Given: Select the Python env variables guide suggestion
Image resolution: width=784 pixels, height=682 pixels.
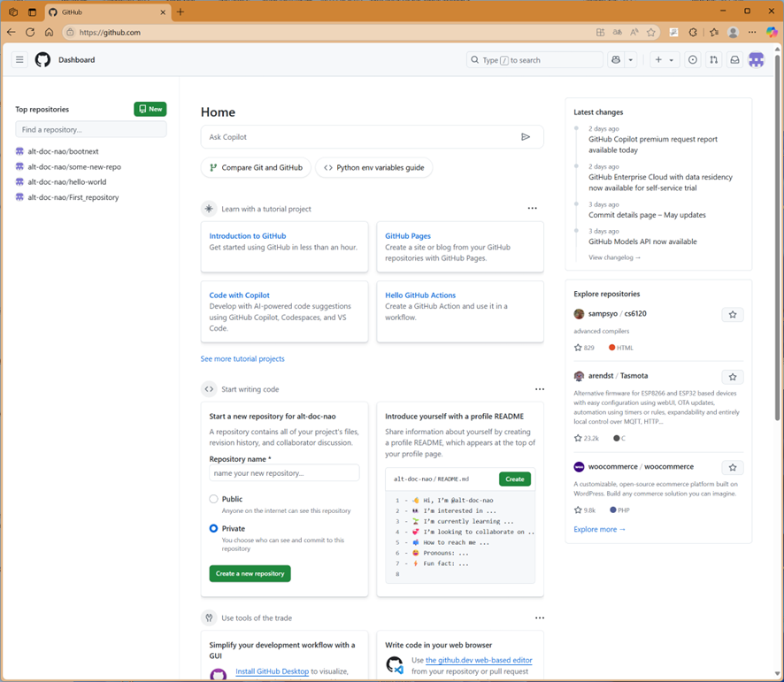Looking at the screenshot, I should click(374, 167).
